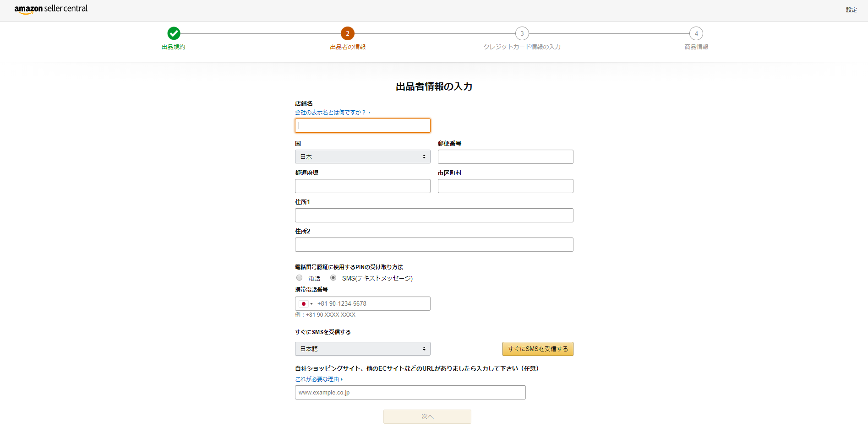Select the SMS(テキストメッセージ) radio button
Viewport: 868px width, 432px height.
tap(333, 278)
